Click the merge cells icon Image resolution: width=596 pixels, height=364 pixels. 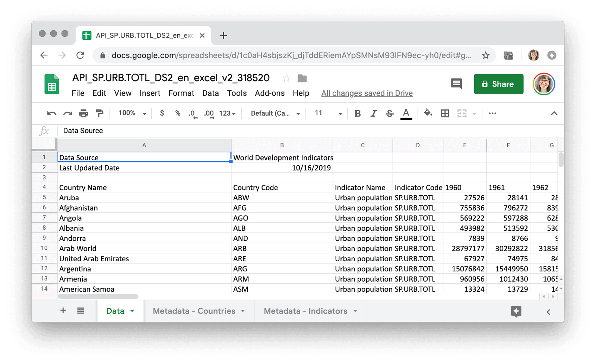[462, 114]
